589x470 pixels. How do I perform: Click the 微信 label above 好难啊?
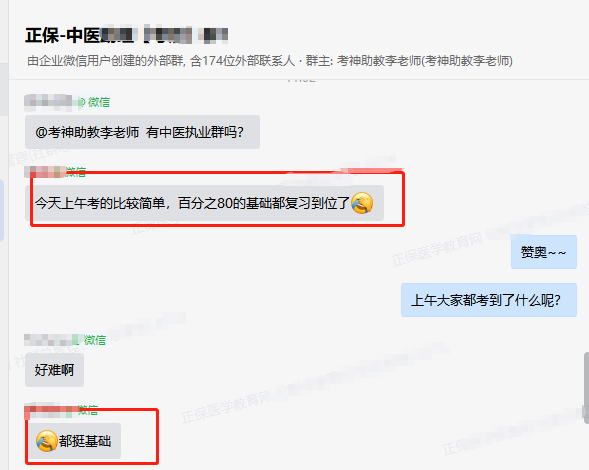tap(95, 340)
